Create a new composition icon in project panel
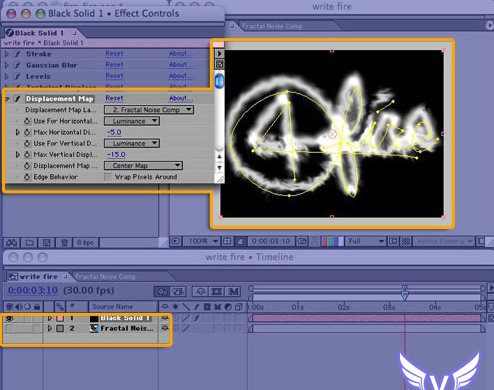494x390 pixels. tap(47, 242)
